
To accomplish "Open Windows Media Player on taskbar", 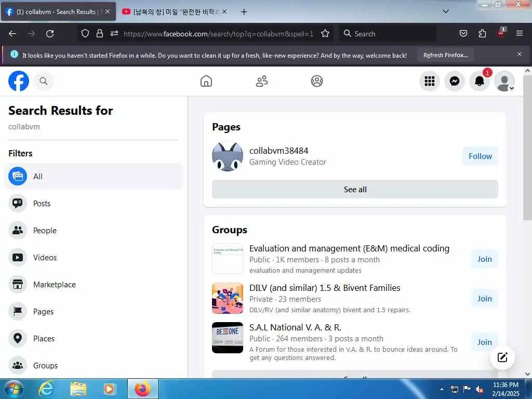I will 109,389.
